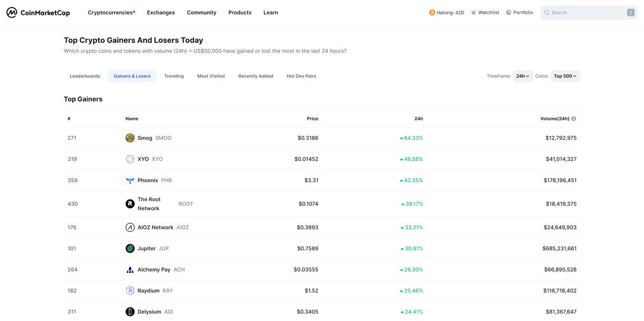The image size is (644, 321).
Task: Open the Community menu
Action: [x=202, y=12]
